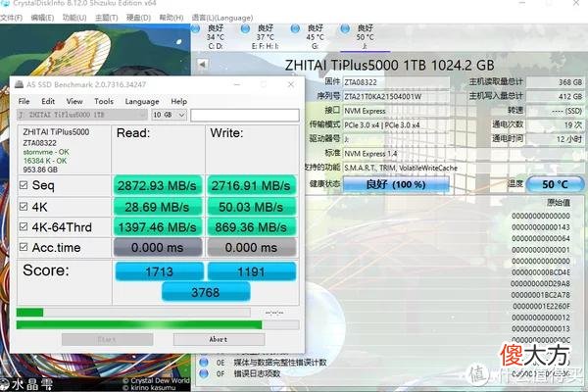Toggle the 4K test checkbox

[24, 207]
